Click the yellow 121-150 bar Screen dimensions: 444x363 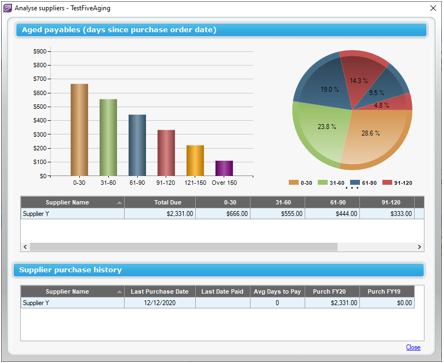195,160
